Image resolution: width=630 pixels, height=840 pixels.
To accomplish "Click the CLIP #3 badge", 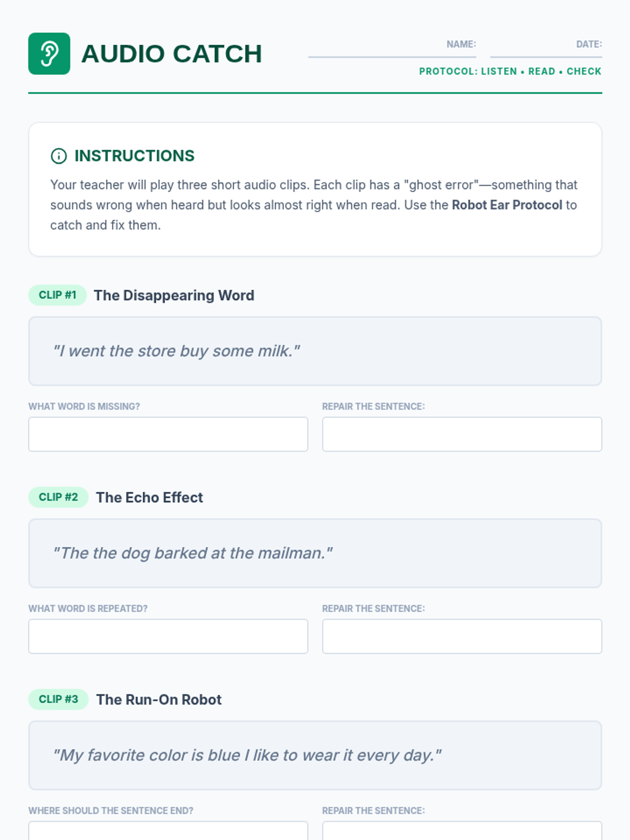I will click(x=58, y=699).
